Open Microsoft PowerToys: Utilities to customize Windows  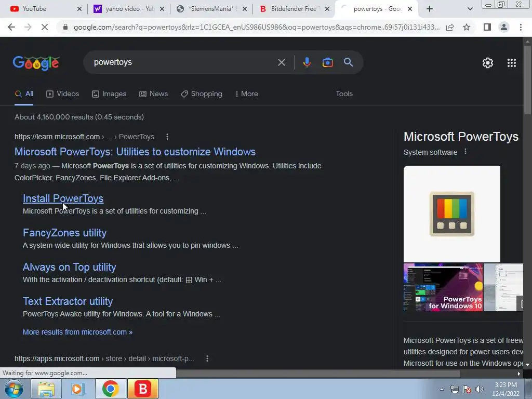pyautogui.click(x=135, y=152)
